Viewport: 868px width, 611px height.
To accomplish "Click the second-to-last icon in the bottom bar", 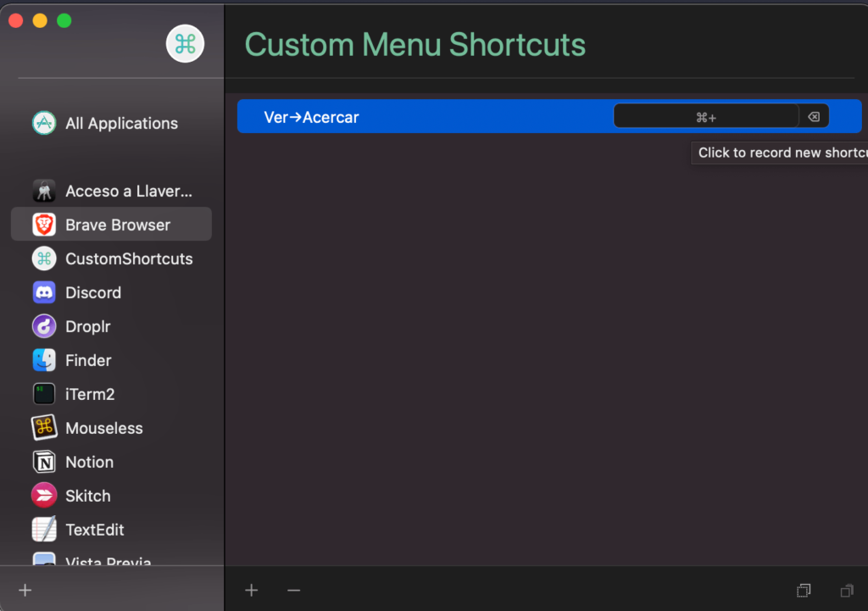I will [804, 590].
